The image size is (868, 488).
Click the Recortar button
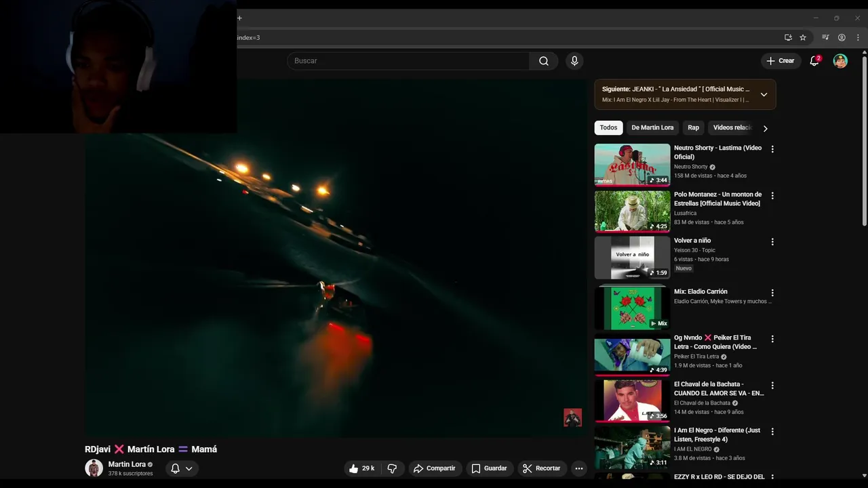click(x=541, y=468)
